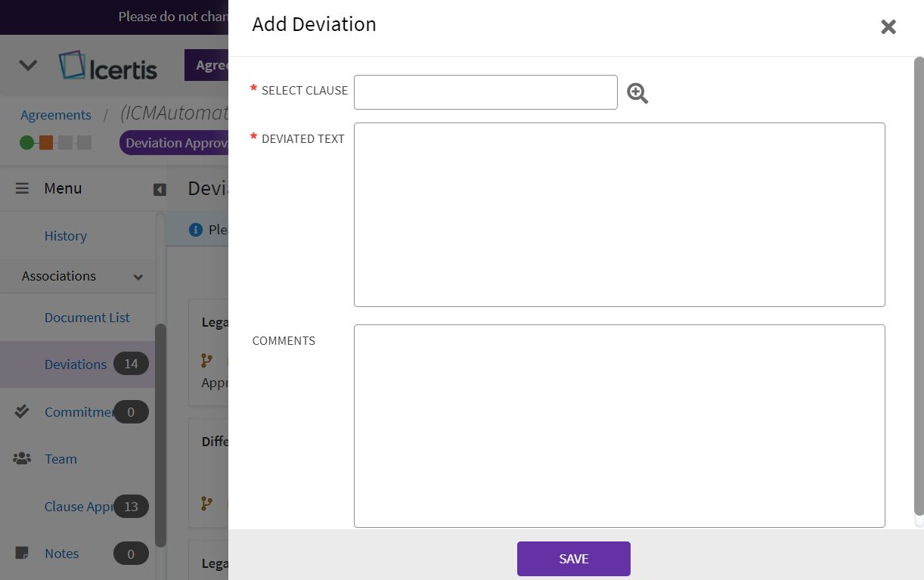The width and height of the screenshot is (924, 580).
Task: Open the History menu item
Action: tap(66, 236)
